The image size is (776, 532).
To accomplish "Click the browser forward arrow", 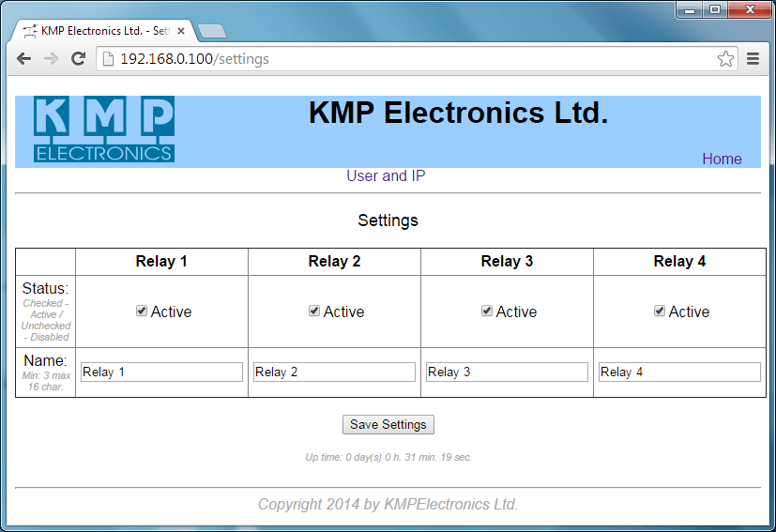I will 51,59.
